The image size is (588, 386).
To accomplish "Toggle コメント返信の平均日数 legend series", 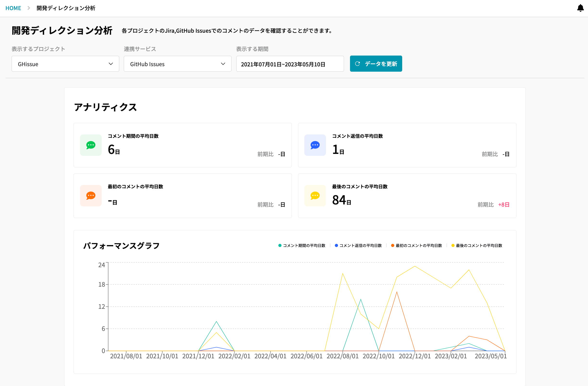I will tap(358, 245).
